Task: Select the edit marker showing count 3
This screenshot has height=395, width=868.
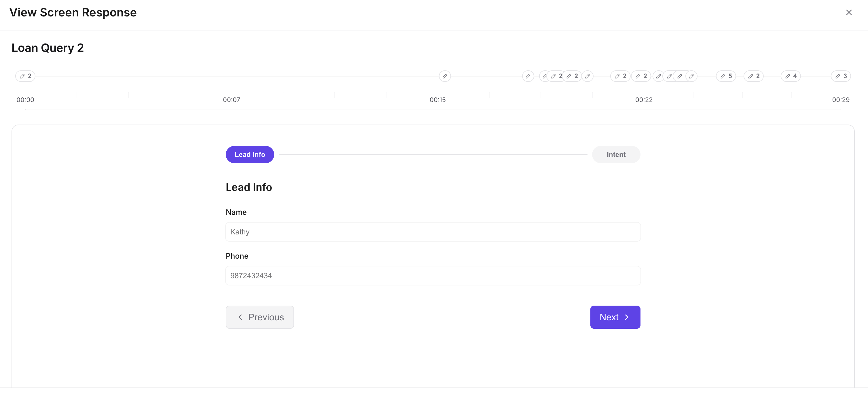Action: tap(841, 76)
